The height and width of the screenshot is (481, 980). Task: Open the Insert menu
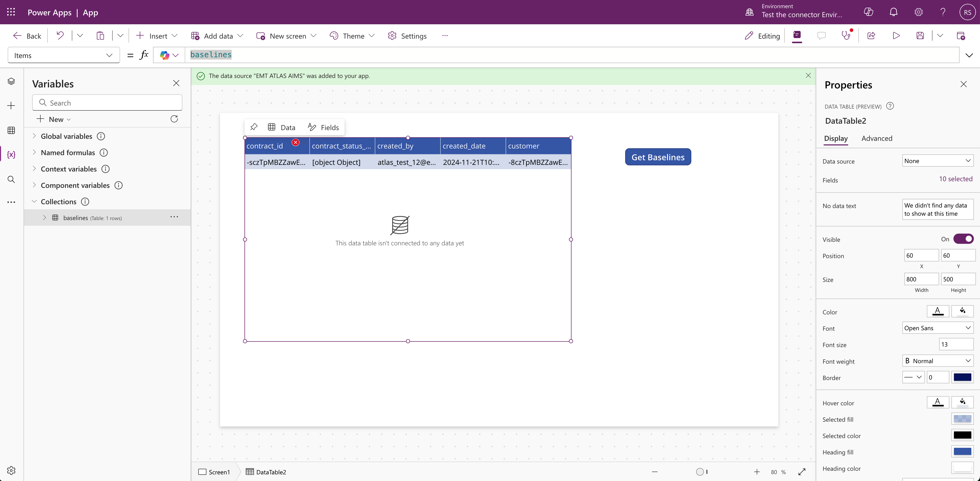pyautogui.click(x=157, y=36)
